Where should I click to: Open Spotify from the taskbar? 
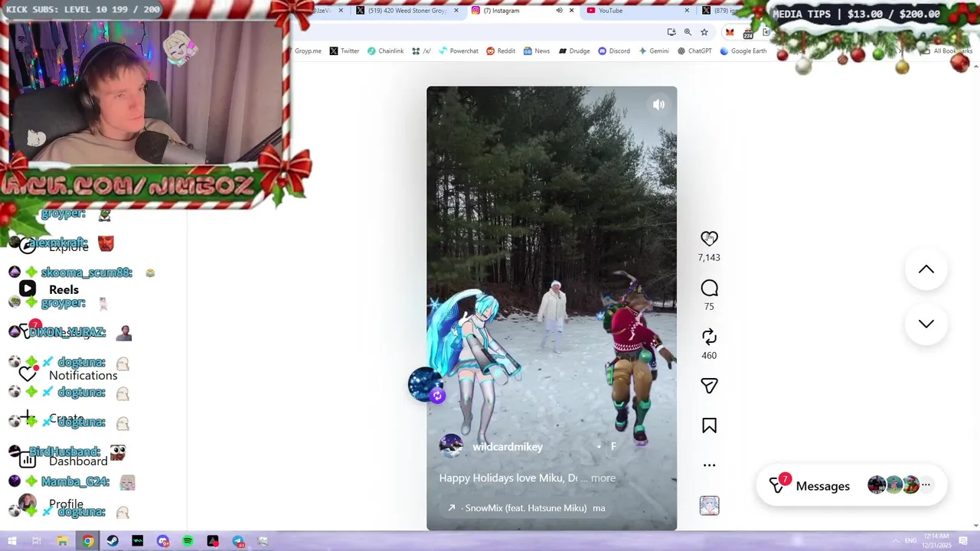tap(188, 541)
